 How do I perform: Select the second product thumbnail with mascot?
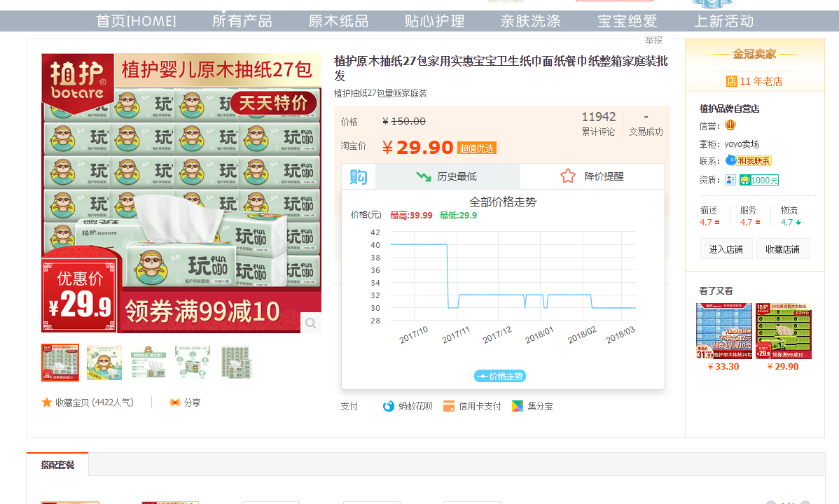(104, 363)
